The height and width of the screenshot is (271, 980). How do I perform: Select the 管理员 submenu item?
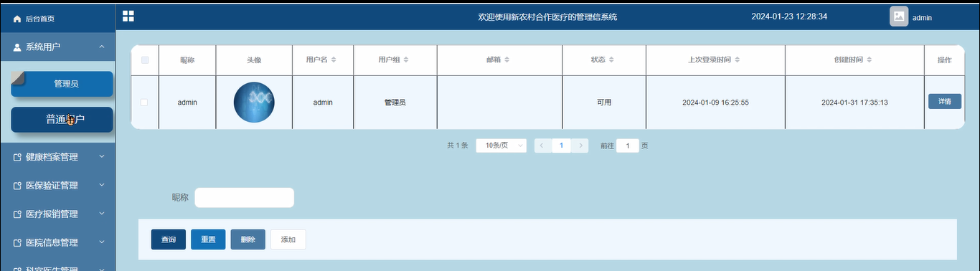[62, 84]
